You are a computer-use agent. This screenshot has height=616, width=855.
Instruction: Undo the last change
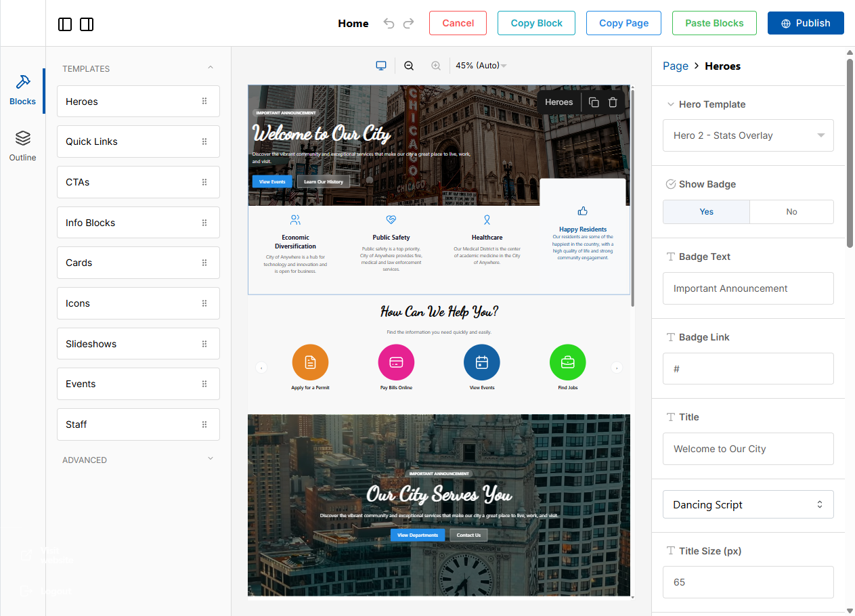click(x=389, y=23)
